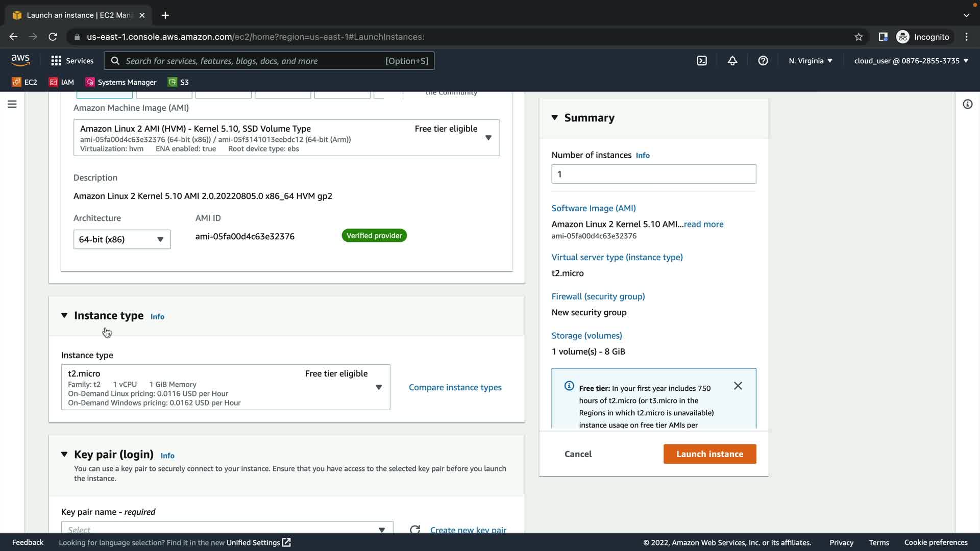Screen dimensions: 980x551
Task: Open the Compare instance types link
Action: point(455,387)
